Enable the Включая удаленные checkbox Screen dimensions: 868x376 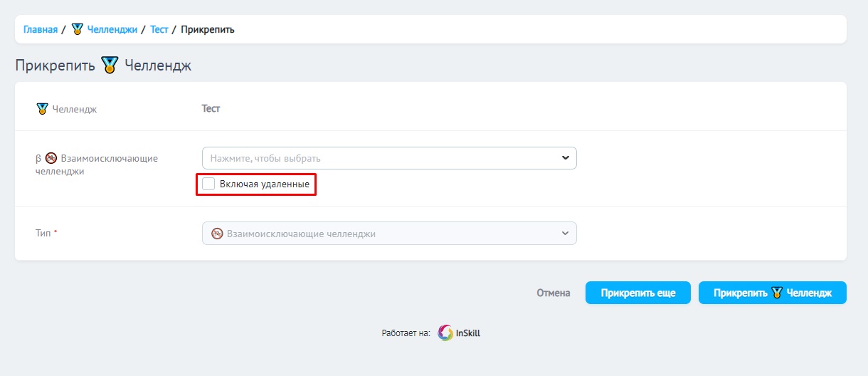pyautogui.click(x=208, y=184)
